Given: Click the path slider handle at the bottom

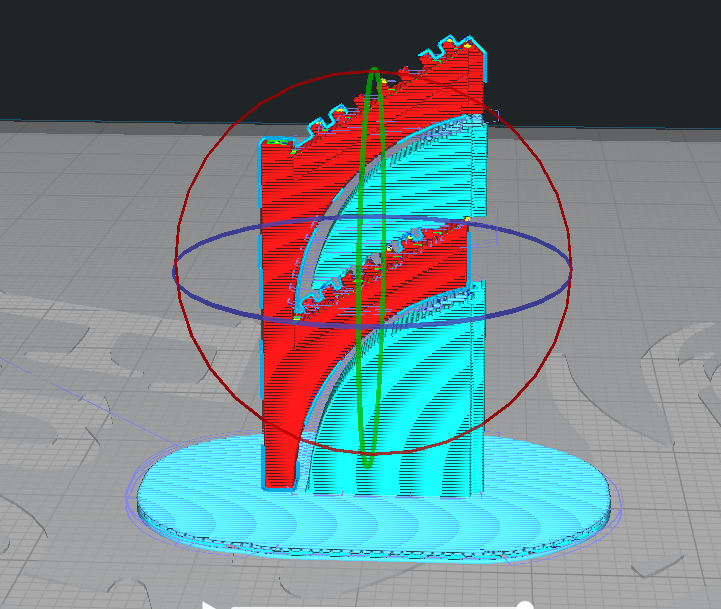Looking at the screenshot, I should 524,605.
